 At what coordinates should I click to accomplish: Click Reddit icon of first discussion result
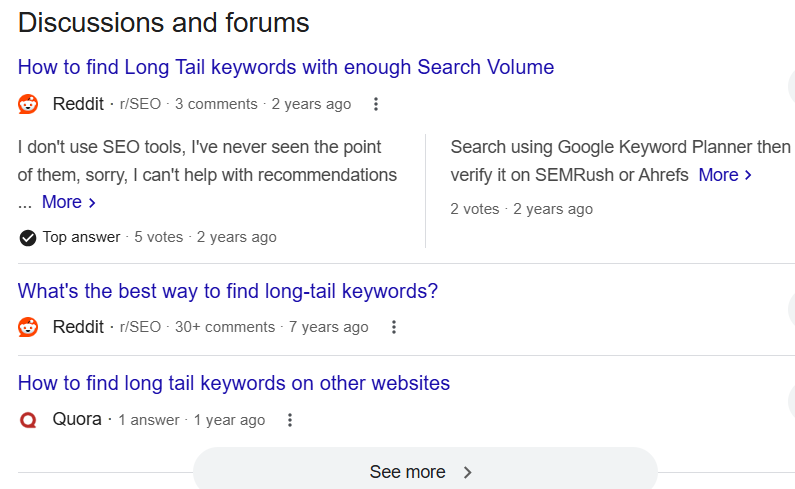click(x=28, y=104)
